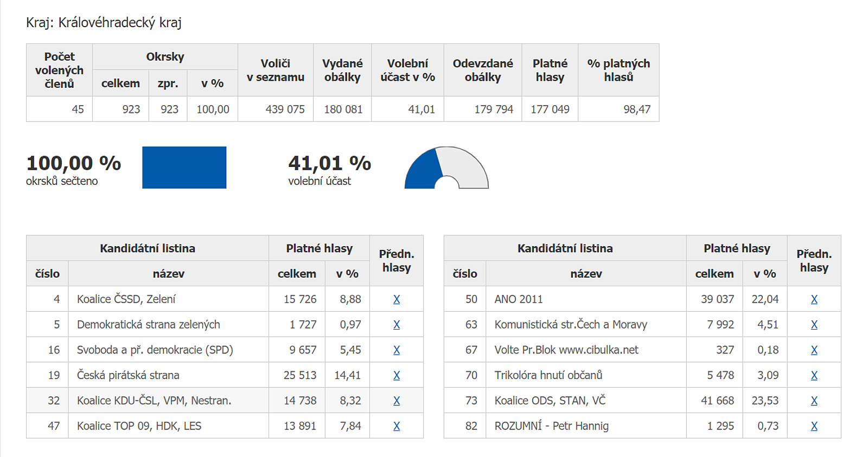Viewport: 868px width, 457px height.
Task: Click vote count '327'
Action: pyautogui.click(x=725, y=350)
